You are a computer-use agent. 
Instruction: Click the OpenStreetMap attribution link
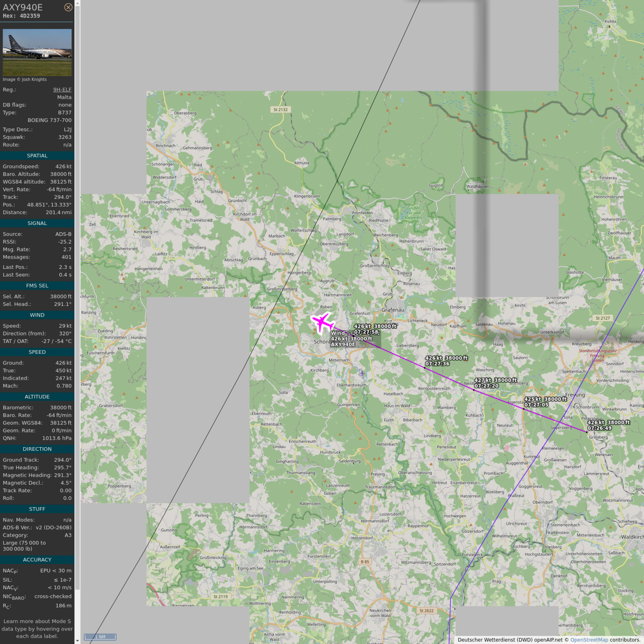point(589,640)
